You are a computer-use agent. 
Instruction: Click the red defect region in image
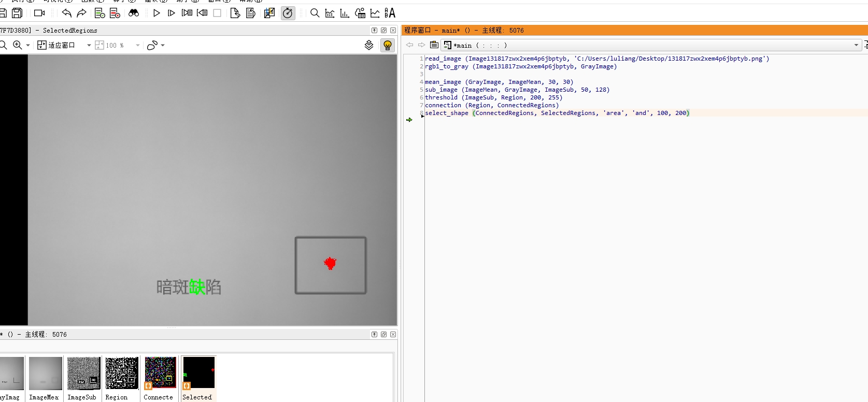(x=330, y=263)
